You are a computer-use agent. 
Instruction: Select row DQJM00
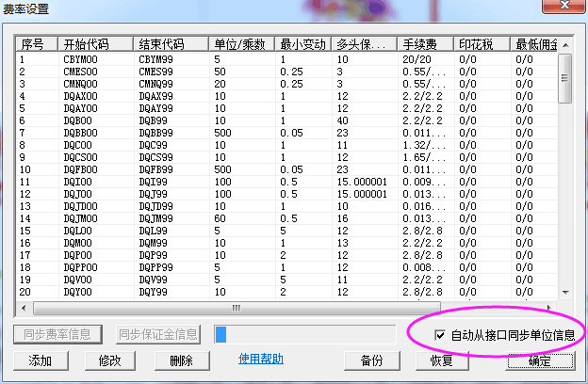(286, 218)
